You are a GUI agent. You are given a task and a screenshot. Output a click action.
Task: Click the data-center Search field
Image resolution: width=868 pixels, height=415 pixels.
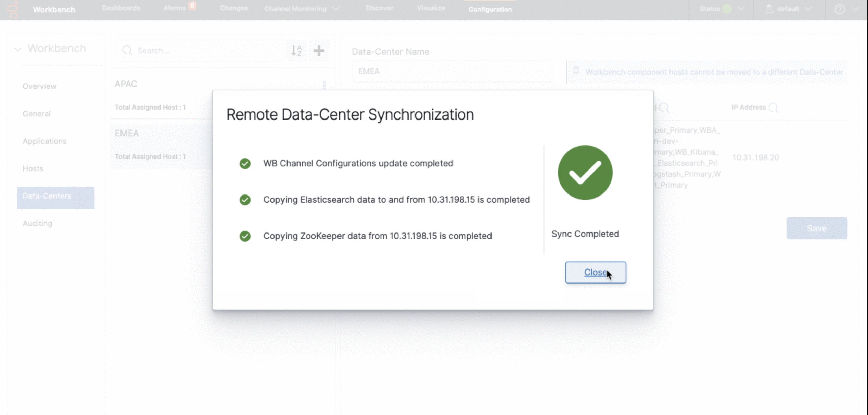199,51
